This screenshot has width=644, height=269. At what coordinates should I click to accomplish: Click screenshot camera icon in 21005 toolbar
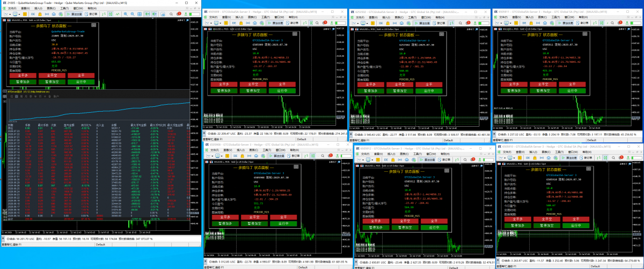coord(163,14)
